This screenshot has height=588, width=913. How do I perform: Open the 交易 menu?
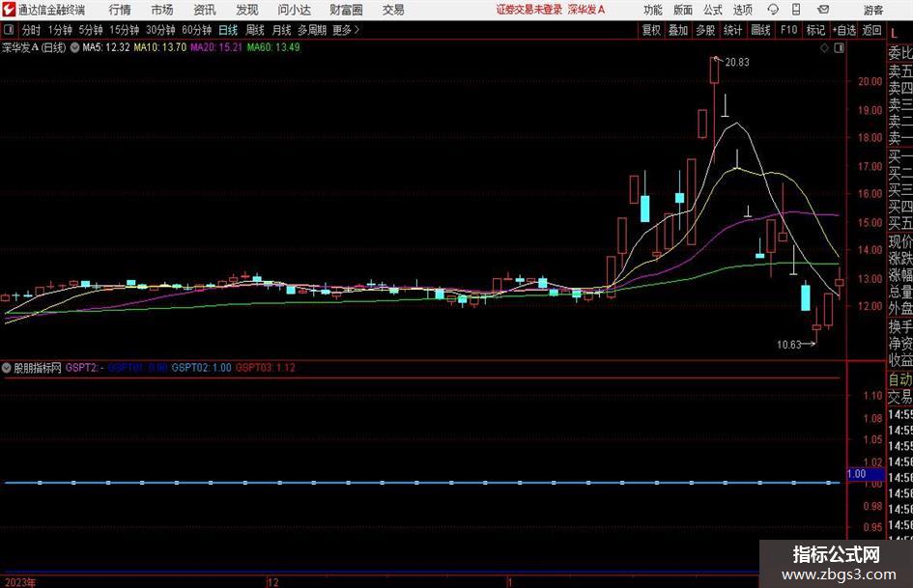[393, 10]
